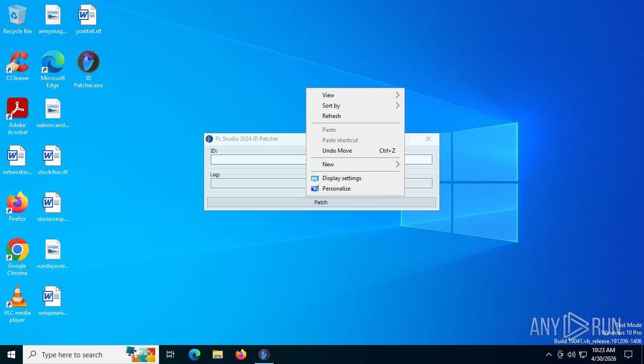Open File Explorer from the taskbar

tap(217, 355)
